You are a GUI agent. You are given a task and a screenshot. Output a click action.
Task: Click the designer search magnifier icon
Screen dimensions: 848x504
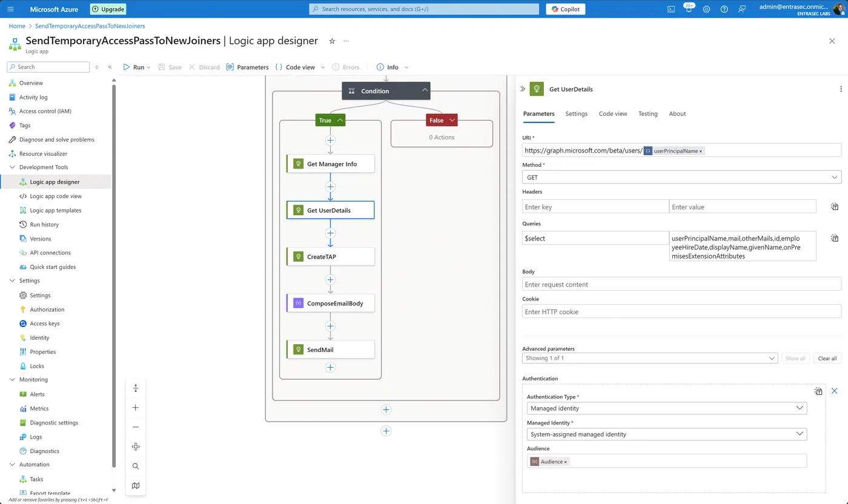point(136,466)
